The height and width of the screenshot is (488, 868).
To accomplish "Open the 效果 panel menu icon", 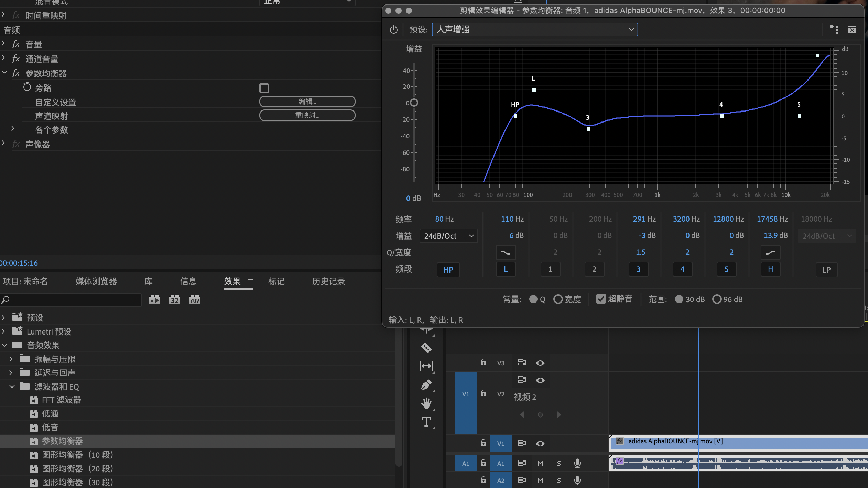I will click(250, 282).
